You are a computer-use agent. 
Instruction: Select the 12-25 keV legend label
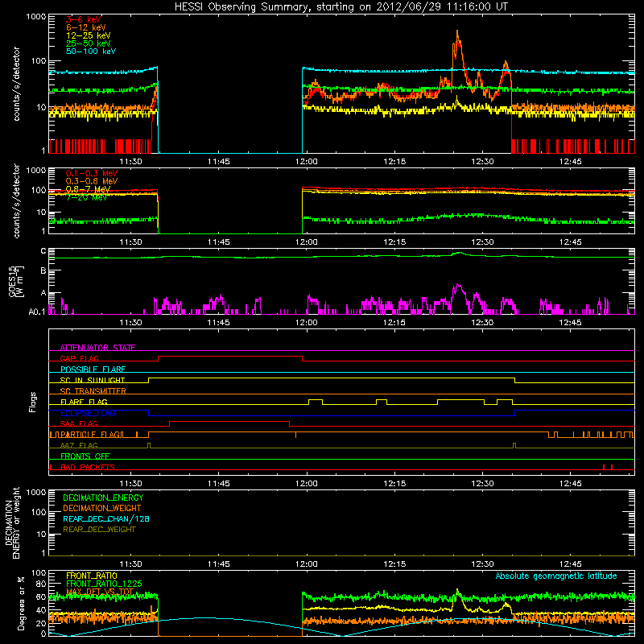[x=89, y=35]
